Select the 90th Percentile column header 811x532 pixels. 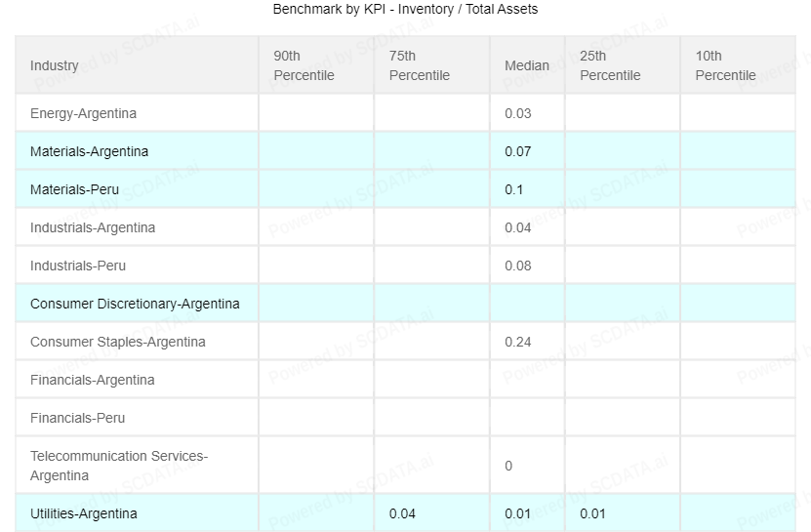pyautogui.click(x=304, y=65)
